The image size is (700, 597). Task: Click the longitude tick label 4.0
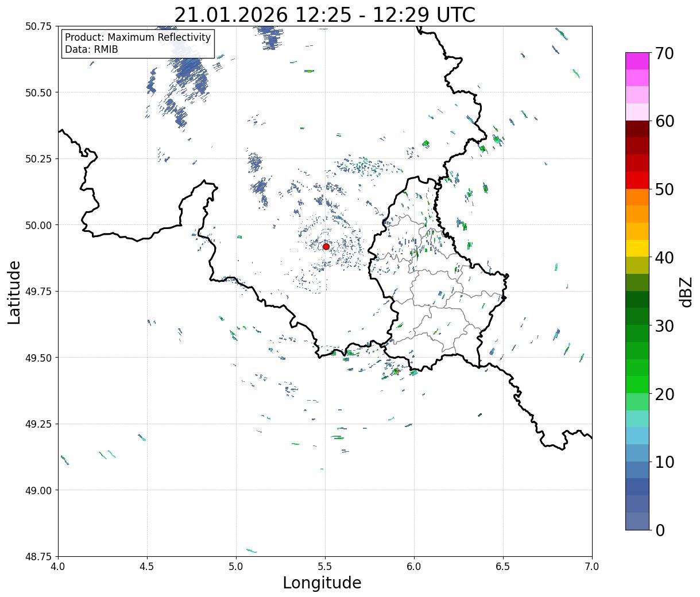[58, 567]
